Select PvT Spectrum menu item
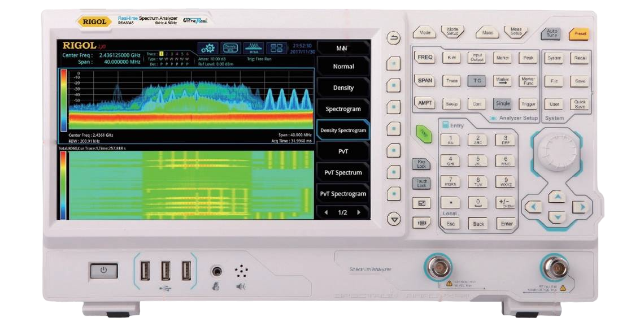This screenshot has width=644, height=322. click(343, 172)
